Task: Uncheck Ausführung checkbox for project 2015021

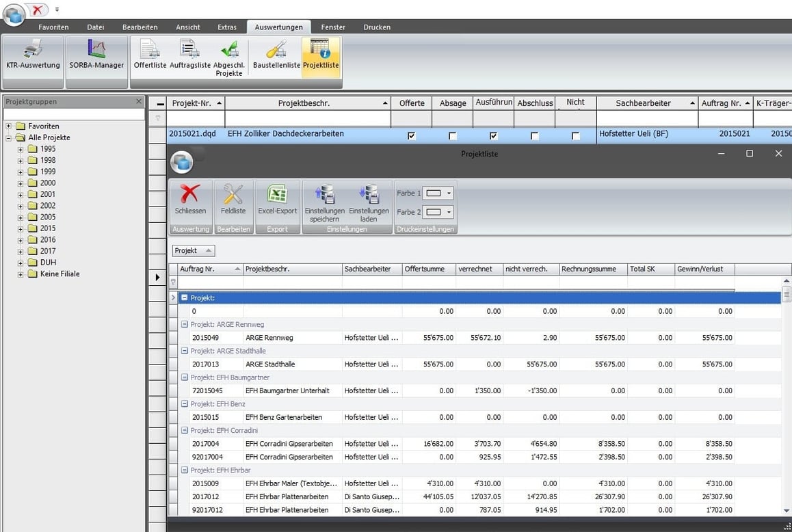Action: (494, 136)
